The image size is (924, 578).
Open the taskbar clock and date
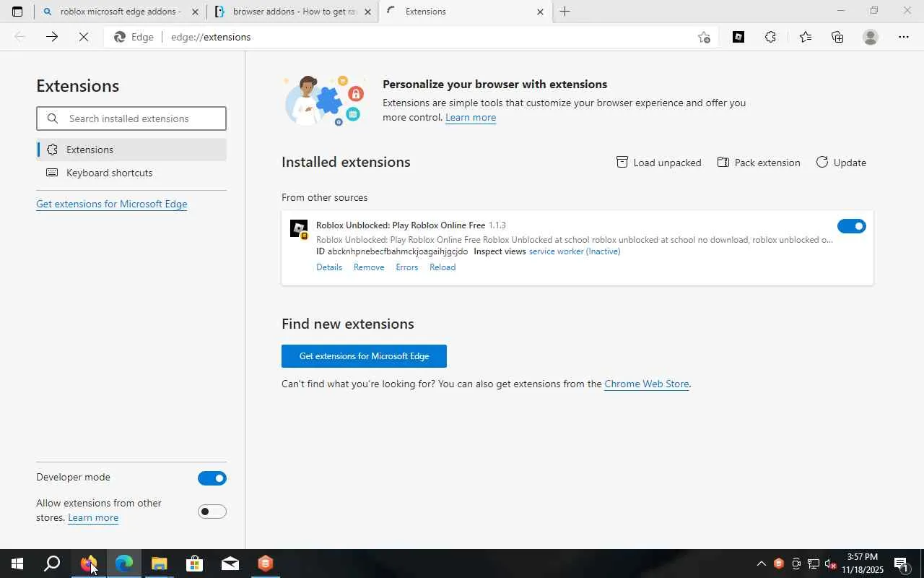pyautogui.click(x=863, y=564)
